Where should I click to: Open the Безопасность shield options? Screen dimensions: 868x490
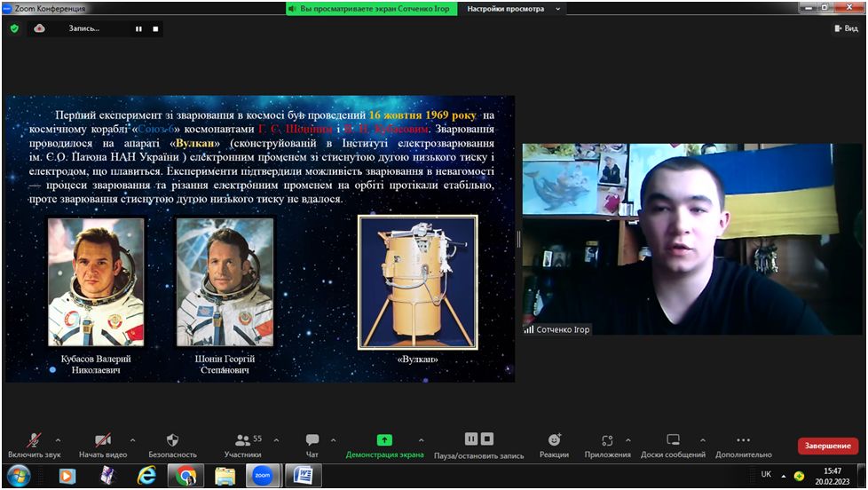(x=172, y=445)
